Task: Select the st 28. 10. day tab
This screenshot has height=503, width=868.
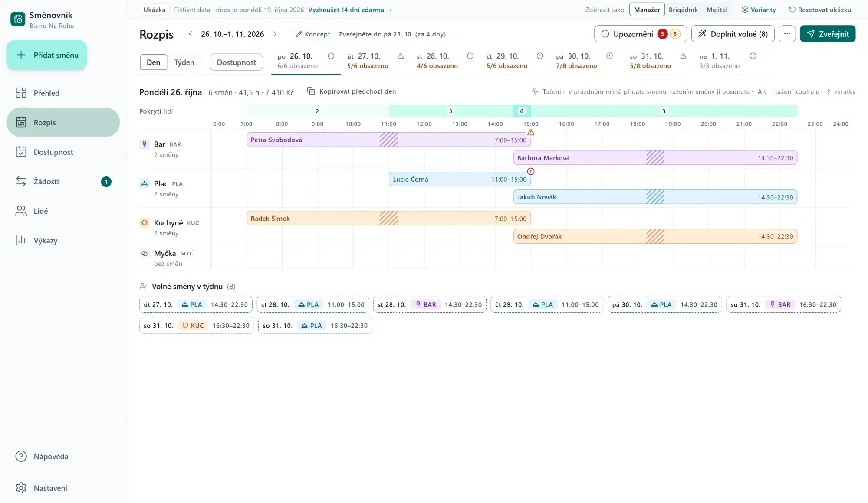Action: pyautogui.click(x=445, y=61)
